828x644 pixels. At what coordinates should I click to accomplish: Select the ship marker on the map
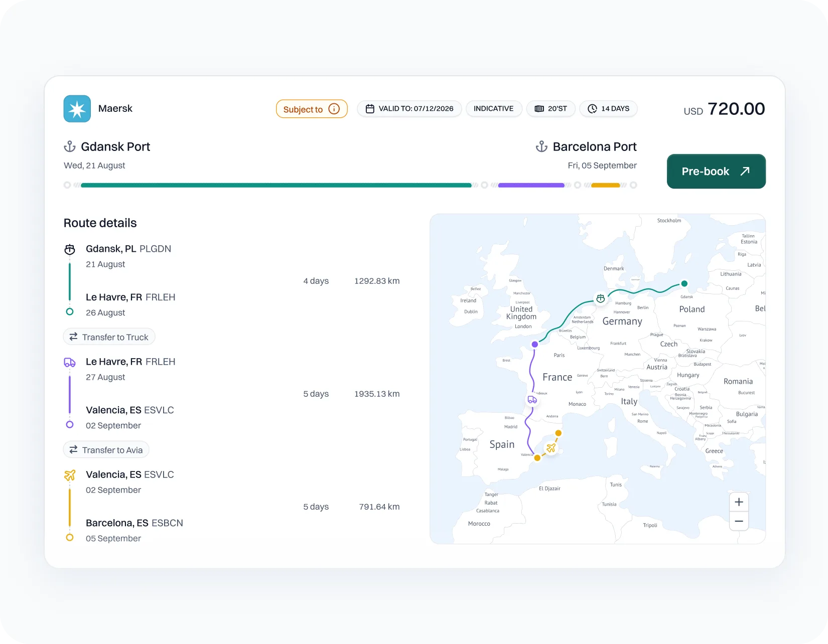point(601,299)
